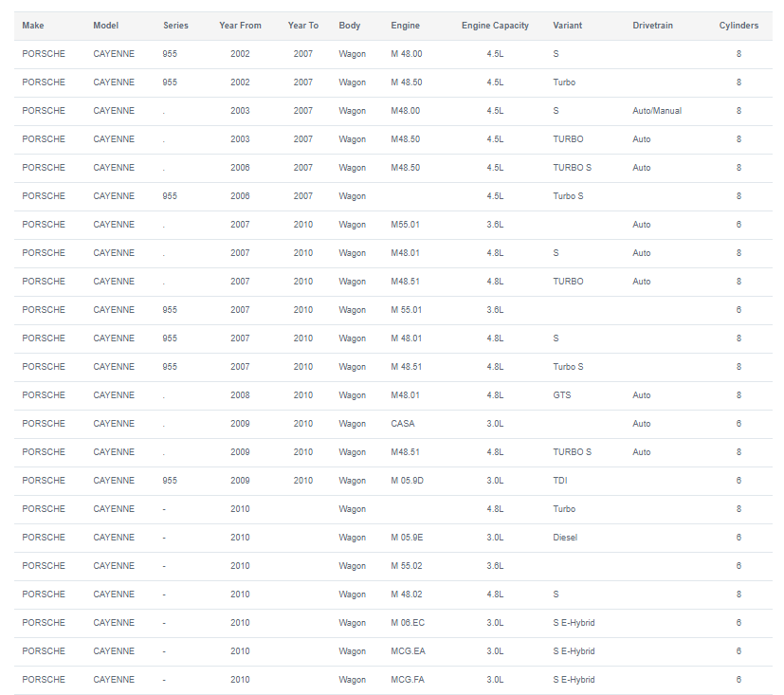Screen dimensions: 784x695
Task: Select the Diesel variant cell
Action: pyautogui.click(x=565, y=538)
